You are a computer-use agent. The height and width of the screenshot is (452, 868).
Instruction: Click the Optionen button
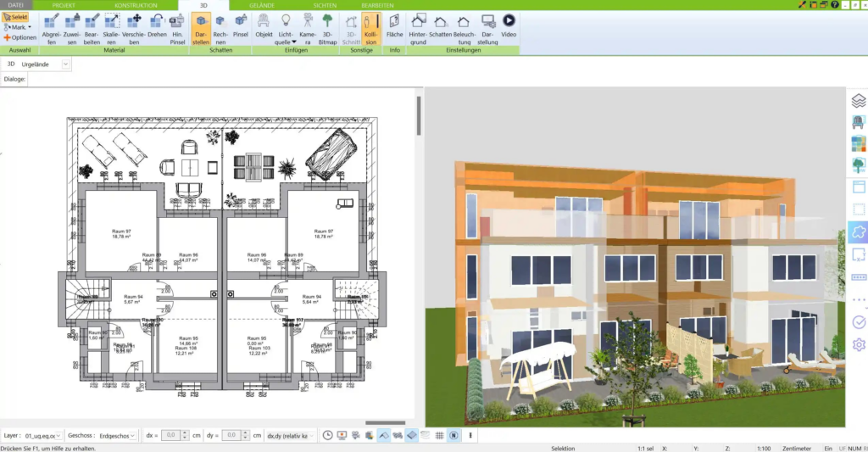coord(20,37)
